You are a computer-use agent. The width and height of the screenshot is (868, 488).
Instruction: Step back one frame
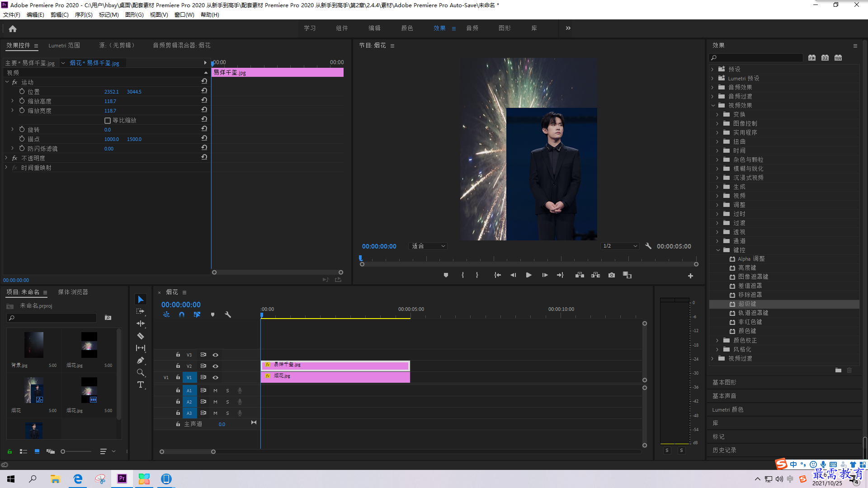[x=513, y=275]
